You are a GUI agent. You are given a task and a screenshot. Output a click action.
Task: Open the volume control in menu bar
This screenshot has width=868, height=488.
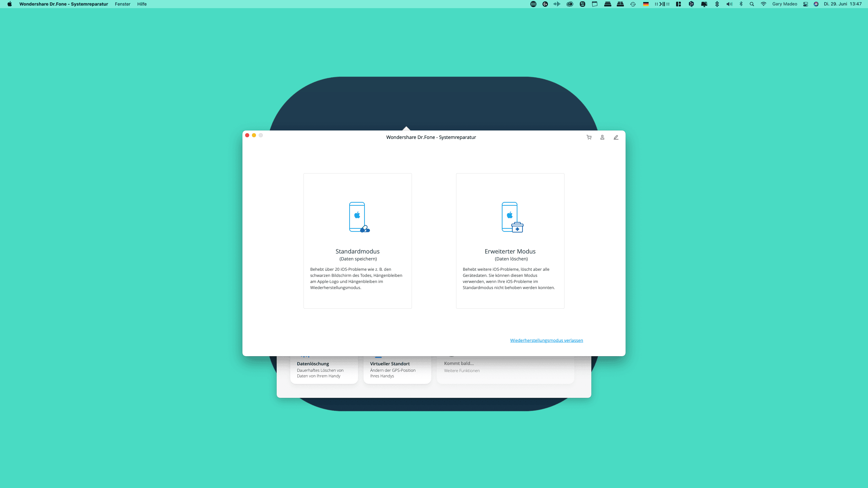coord(729,4)
